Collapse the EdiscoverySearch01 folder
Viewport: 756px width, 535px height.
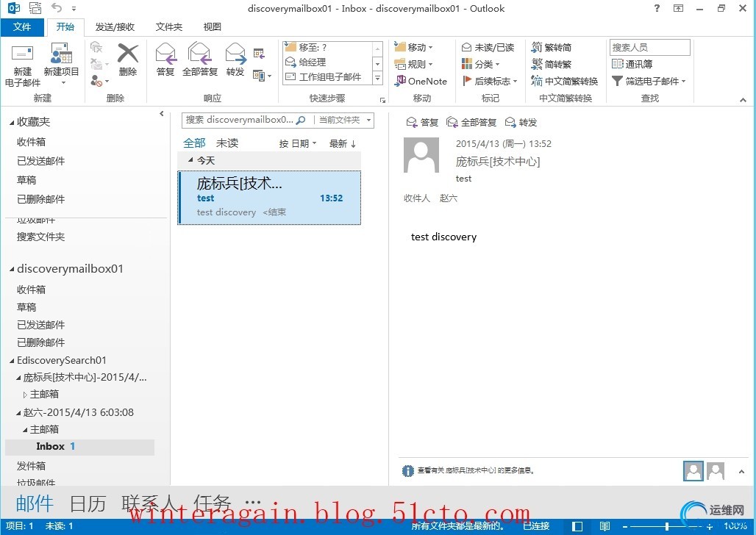(x=12, y=361)
